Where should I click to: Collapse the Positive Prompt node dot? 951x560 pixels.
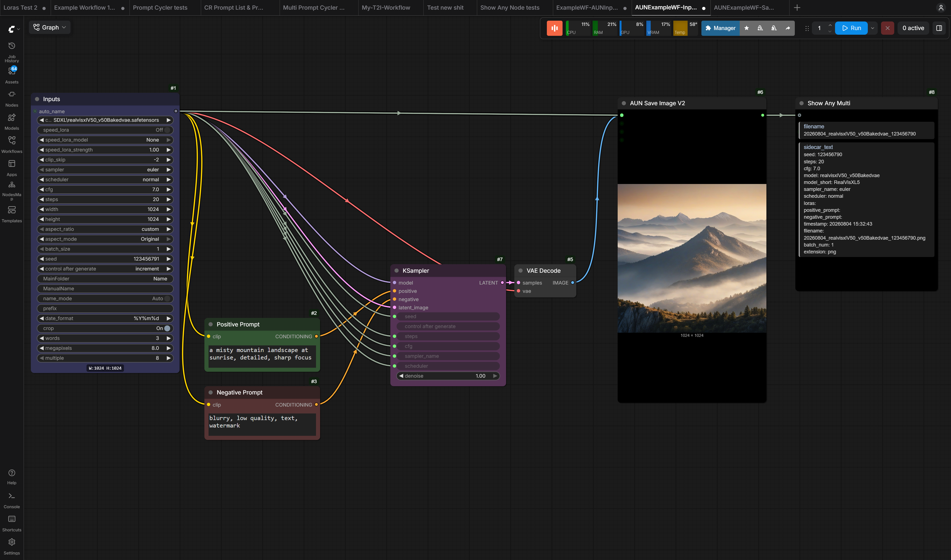pyautogui.click(x=210, y=324)
